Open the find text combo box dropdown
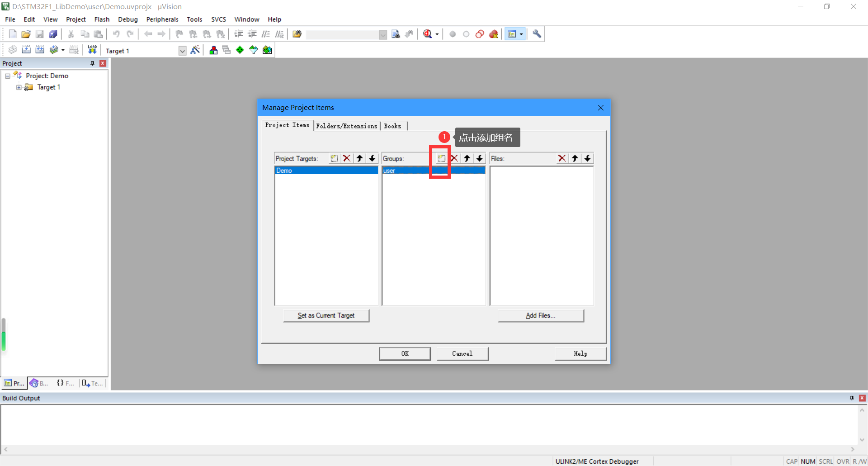The height and width of the screenshot is (466, 868). (x=383, y=34)
